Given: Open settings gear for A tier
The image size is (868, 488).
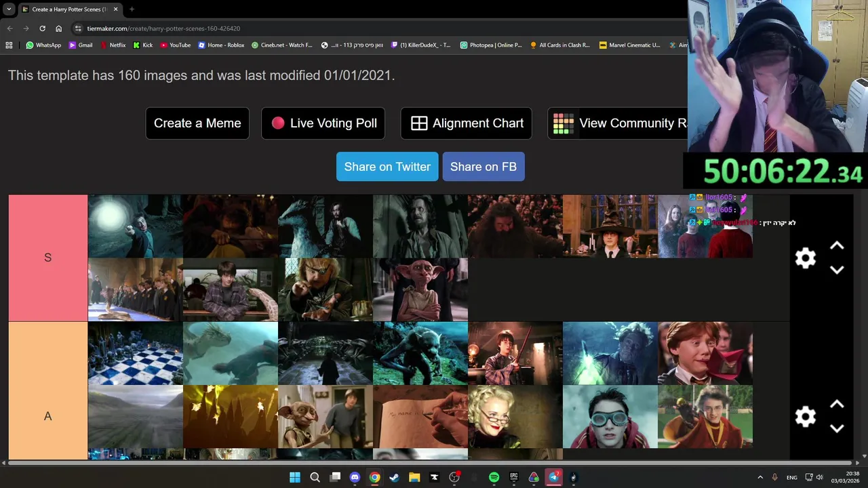Looking at the screenshot, I should point(805,417).
